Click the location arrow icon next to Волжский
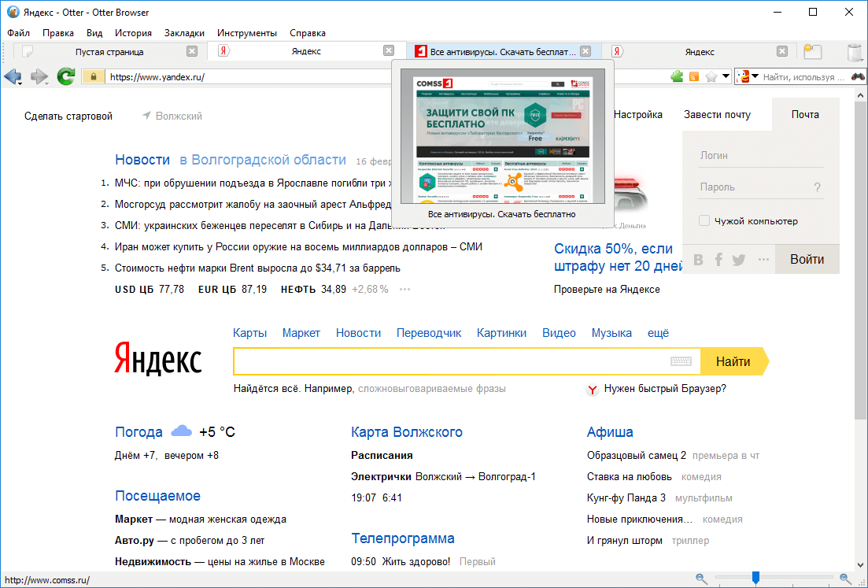The image size is (868, 588). tap(146, 115)
